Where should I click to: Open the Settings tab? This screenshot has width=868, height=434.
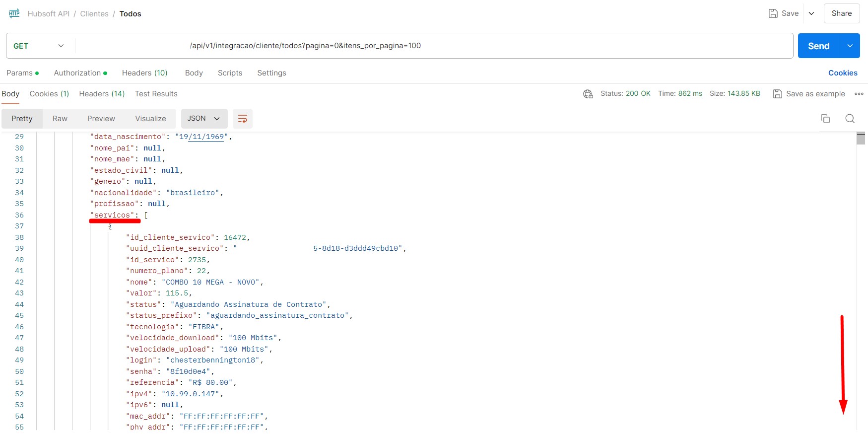[x=271, y=73]
